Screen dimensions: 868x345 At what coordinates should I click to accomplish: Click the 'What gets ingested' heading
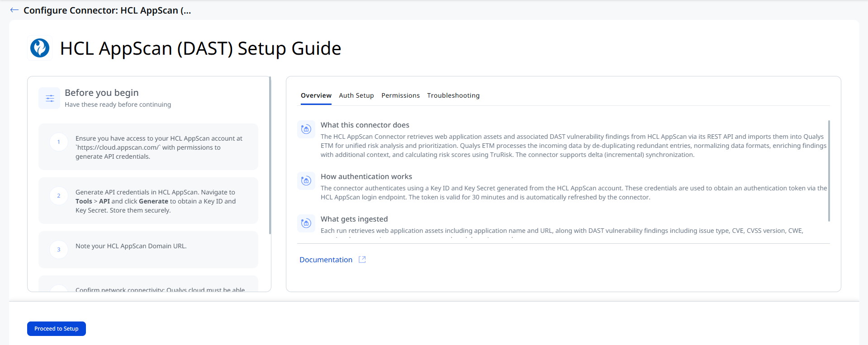[x=354, y=219]
